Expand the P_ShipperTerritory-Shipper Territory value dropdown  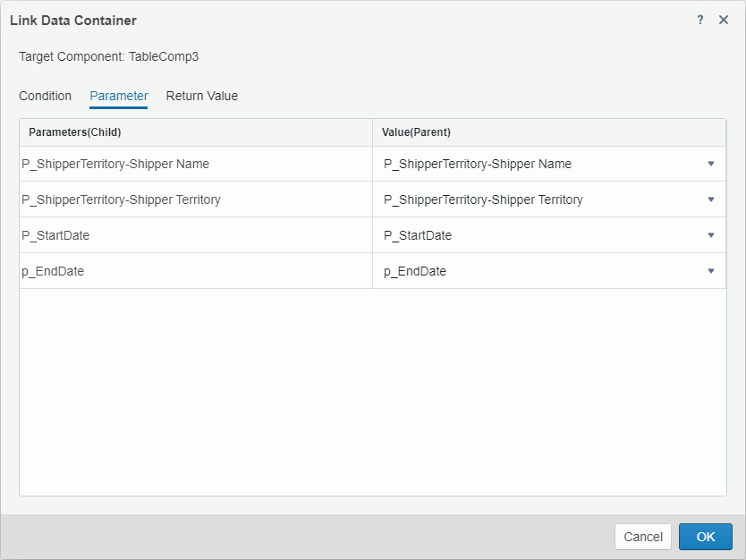pyautogui.click(x=711, y=199)
